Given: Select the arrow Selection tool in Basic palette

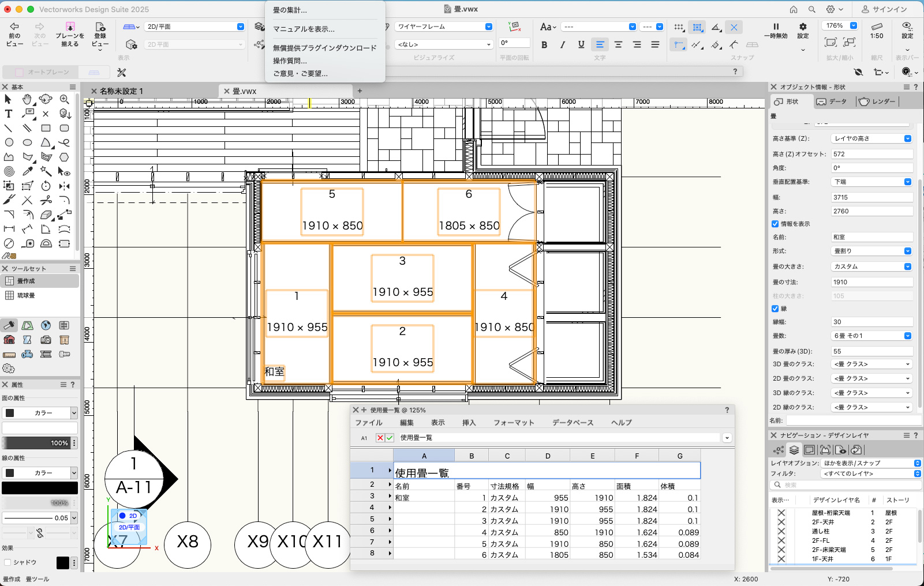Looking at the screenshot, I should coord(9,99).
